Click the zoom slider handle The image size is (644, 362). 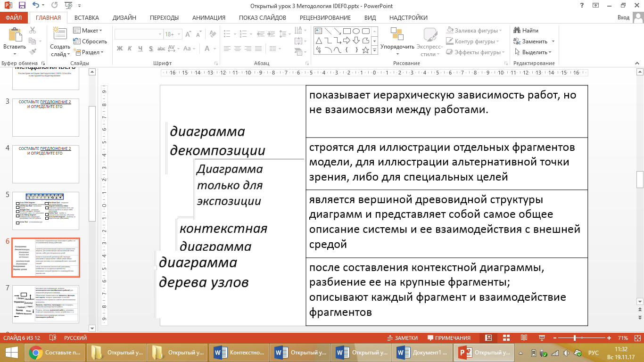click(x=575, y=338)
